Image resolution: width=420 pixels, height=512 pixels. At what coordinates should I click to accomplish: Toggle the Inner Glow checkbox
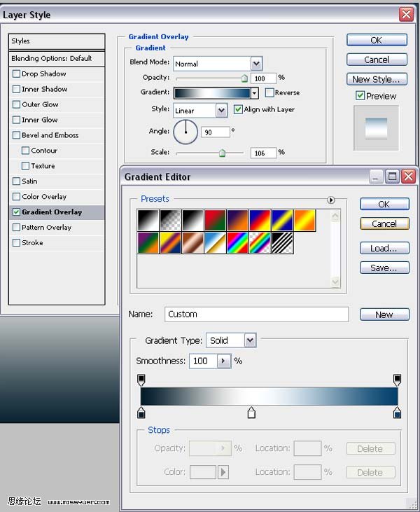point(16,120)
